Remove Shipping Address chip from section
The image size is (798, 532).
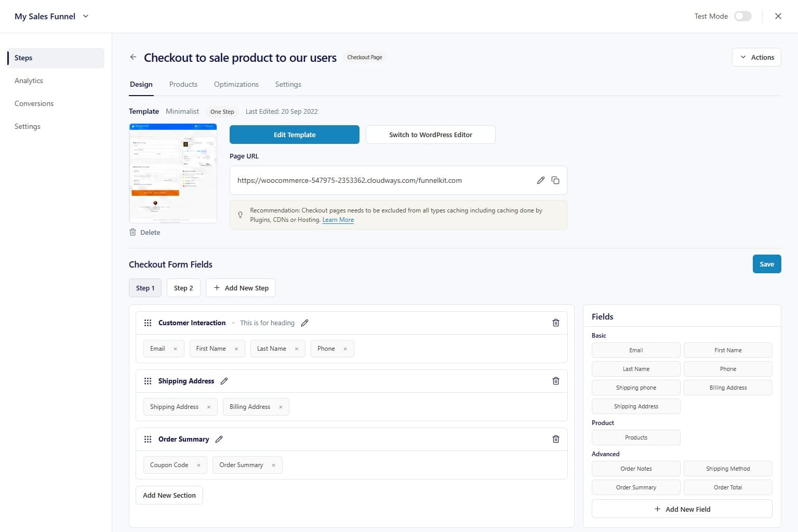209,407
